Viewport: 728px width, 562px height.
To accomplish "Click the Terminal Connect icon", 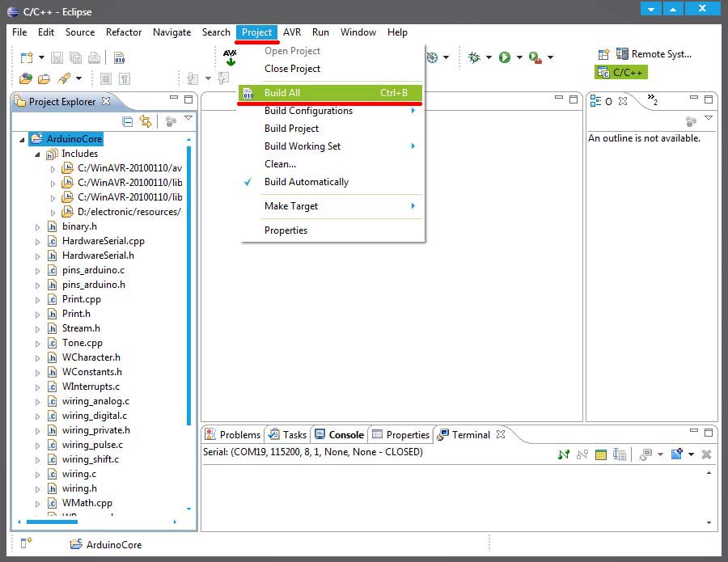I will coord(564,454).
